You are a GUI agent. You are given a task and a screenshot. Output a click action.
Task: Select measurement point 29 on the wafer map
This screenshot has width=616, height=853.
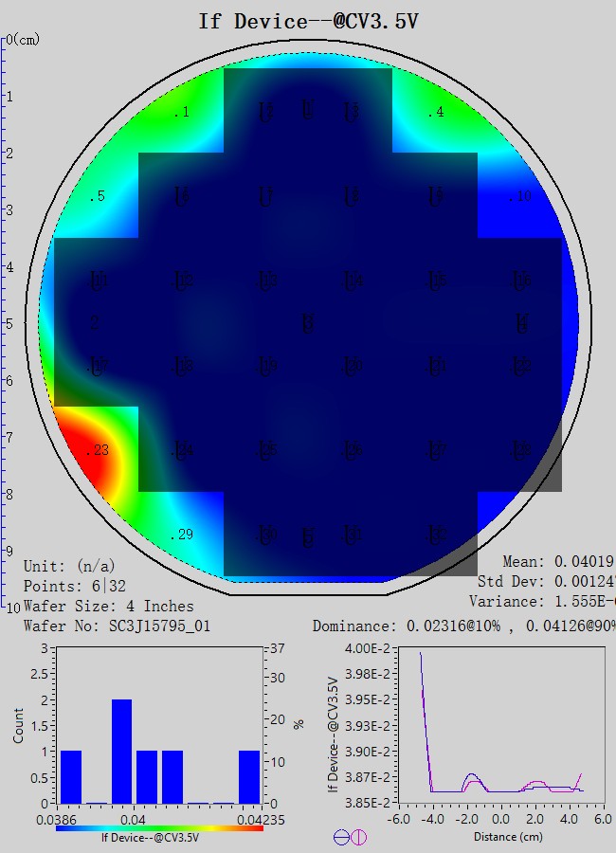click(x=181, y=535)
